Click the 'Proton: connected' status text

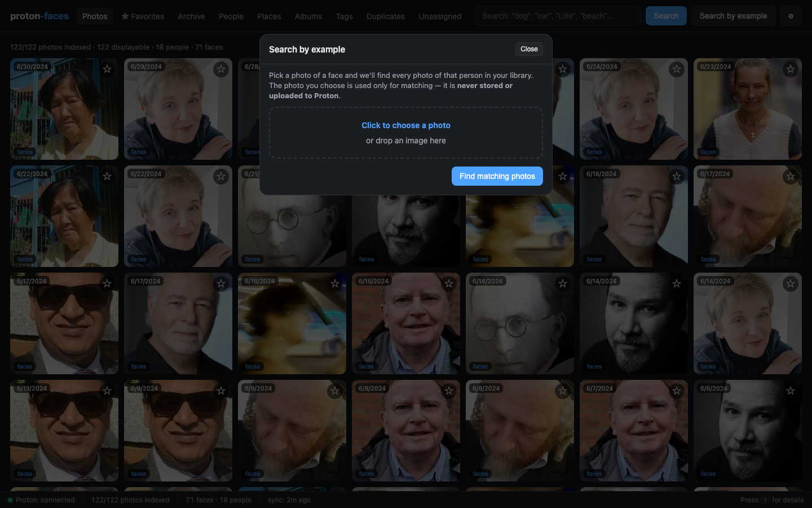point(45,500)
